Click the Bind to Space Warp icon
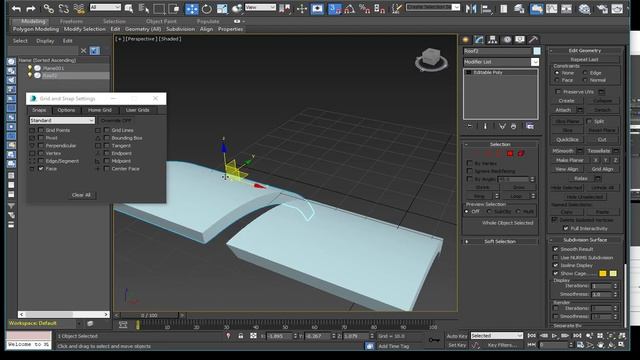The width and height of the screenshot is (640, 360). pos(79,9)
